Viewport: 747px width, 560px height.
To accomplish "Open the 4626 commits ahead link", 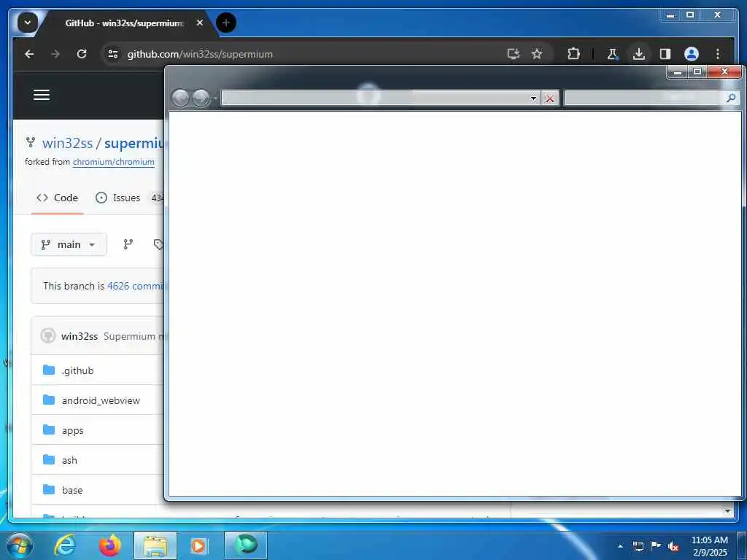I will [x=135, y=286].
